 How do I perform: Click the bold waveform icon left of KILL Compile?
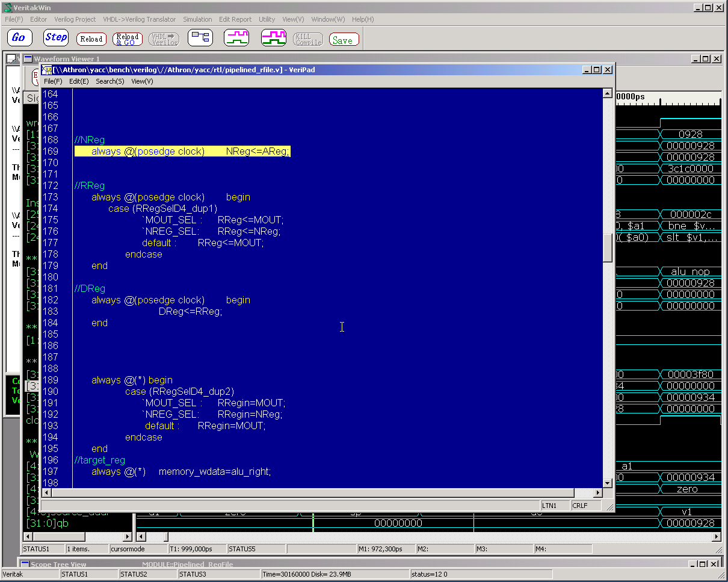coord(274,37)
